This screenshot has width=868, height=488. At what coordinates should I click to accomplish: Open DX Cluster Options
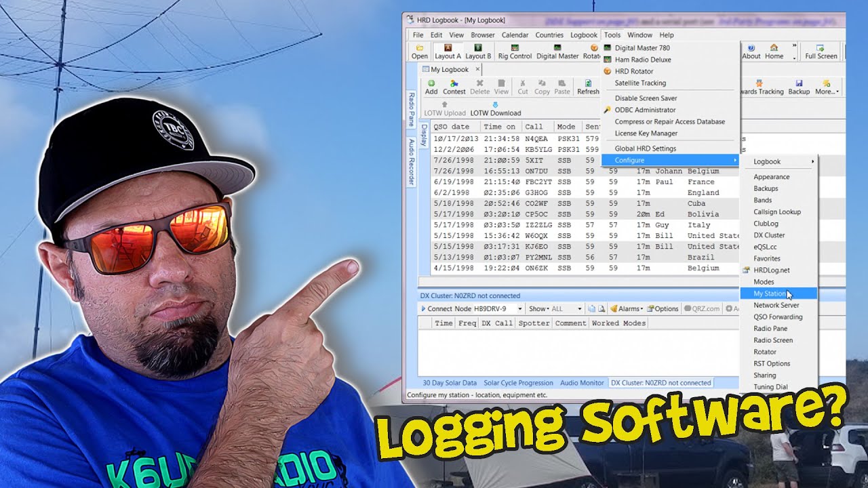point(663,308)
